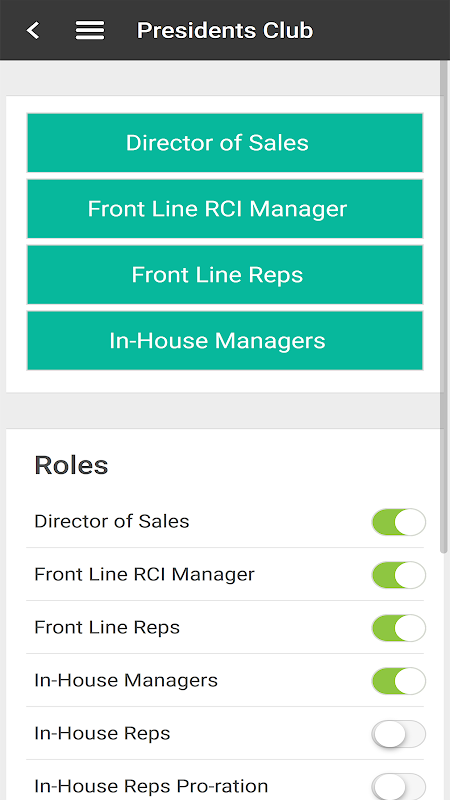
Task: Select the Director of Sales role label
Action: [x=112, y=521]
